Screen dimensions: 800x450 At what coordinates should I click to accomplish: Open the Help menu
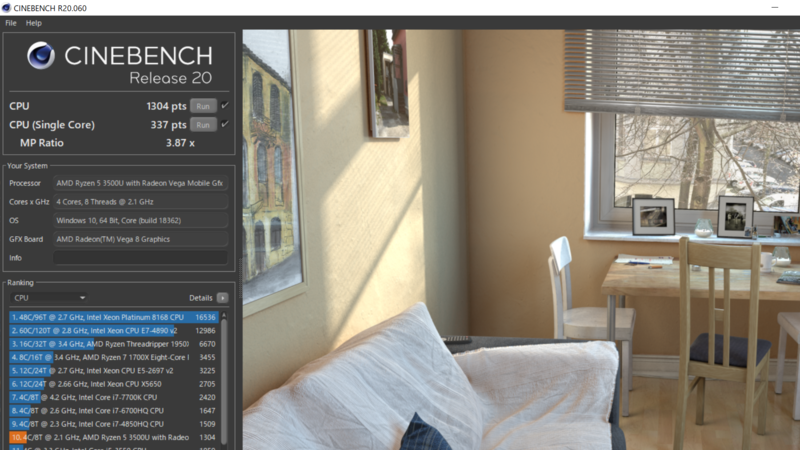34,23
